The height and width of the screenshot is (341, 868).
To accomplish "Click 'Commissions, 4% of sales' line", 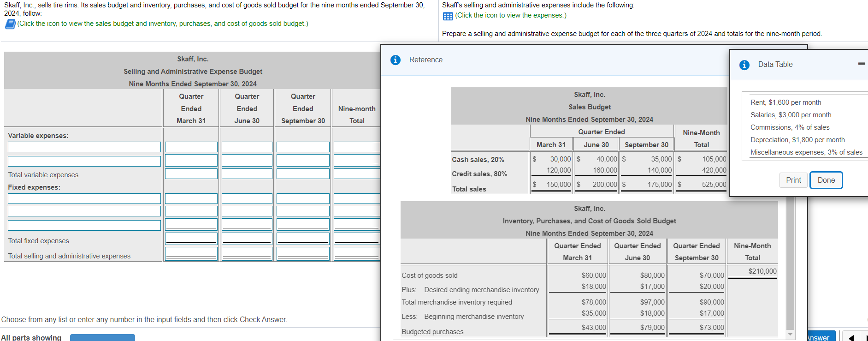I will pos(790,127).
